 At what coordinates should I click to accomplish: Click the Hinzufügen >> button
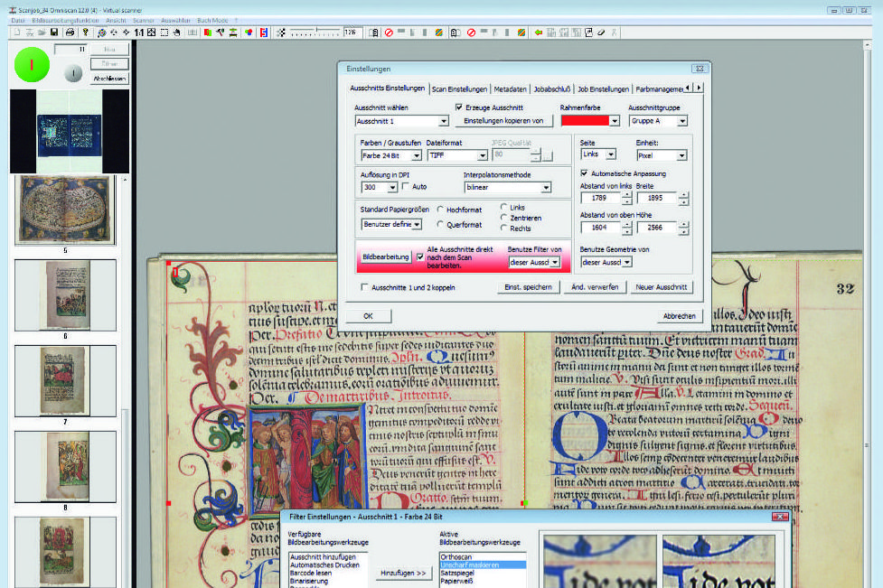[403, 573]
